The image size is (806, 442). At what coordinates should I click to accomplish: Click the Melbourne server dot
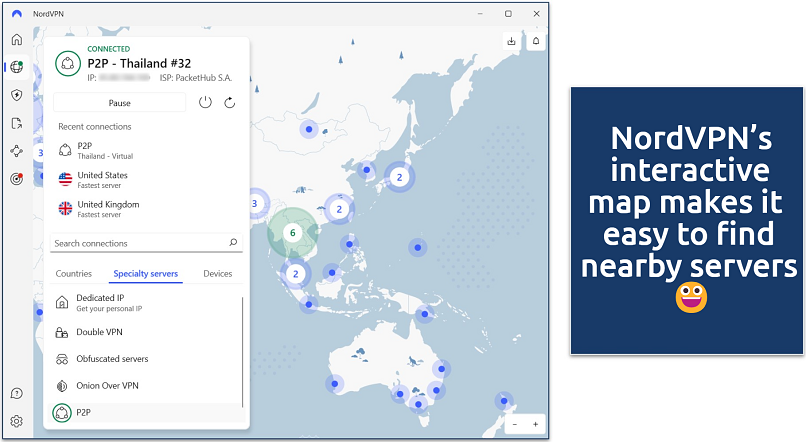(418, 404)
